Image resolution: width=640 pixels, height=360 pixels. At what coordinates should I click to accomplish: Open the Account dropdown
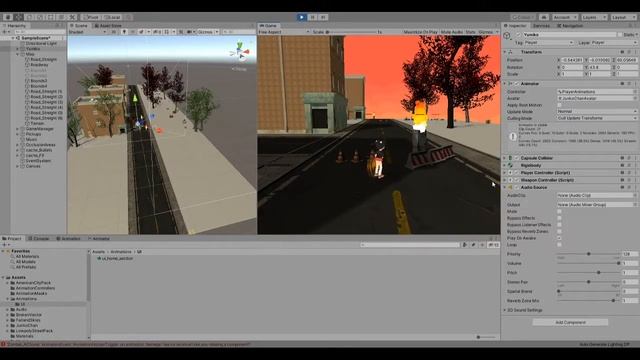[564, 17]
